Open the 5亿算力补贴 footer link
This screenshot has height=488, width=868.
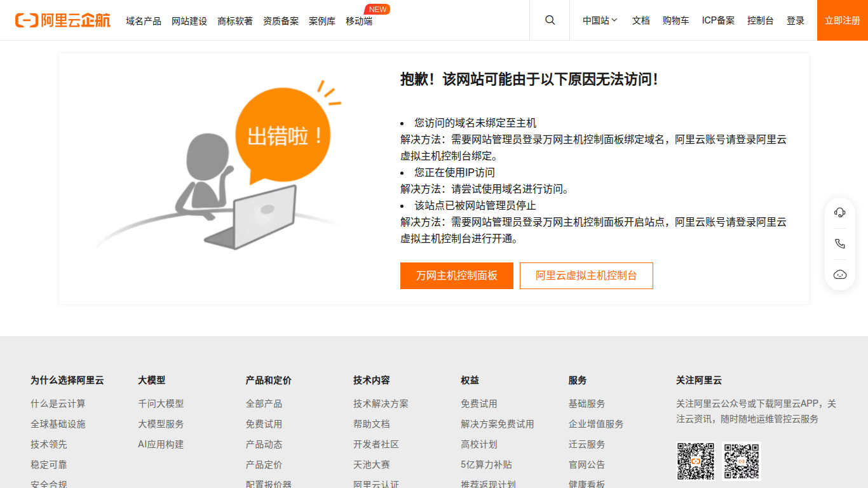click(x=486, y=464)
